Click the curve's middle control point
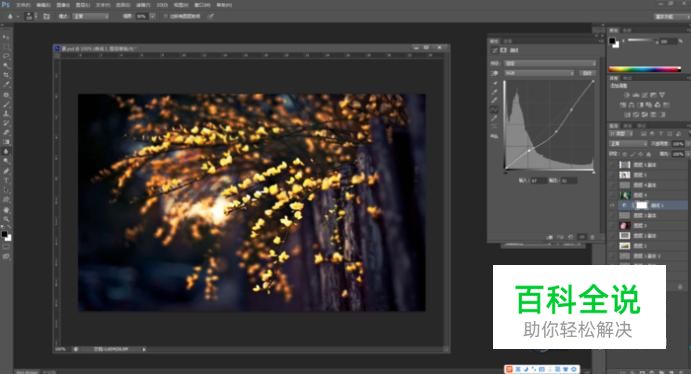691x374 pixels. pos(556,132)
